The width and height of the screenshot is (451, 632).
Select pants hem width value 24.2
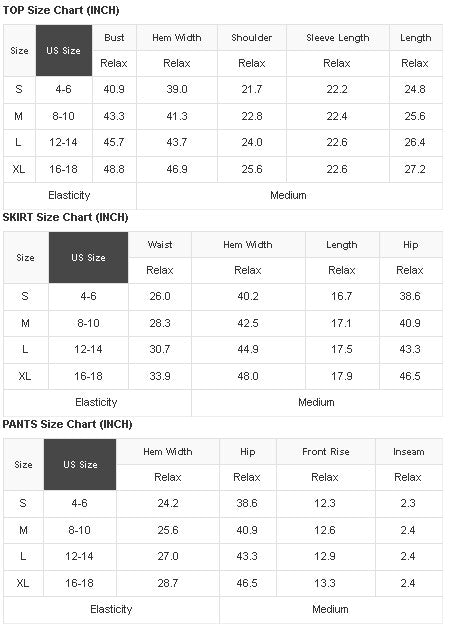[x=168, y=503]
